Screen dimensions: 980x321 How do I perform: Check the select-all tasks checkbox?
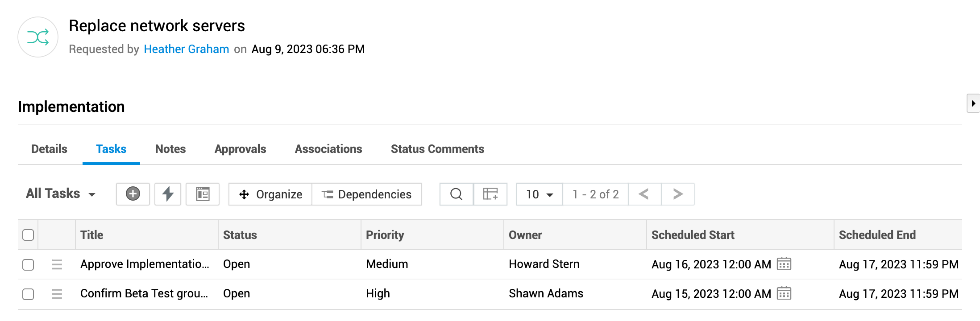[28, 235]
